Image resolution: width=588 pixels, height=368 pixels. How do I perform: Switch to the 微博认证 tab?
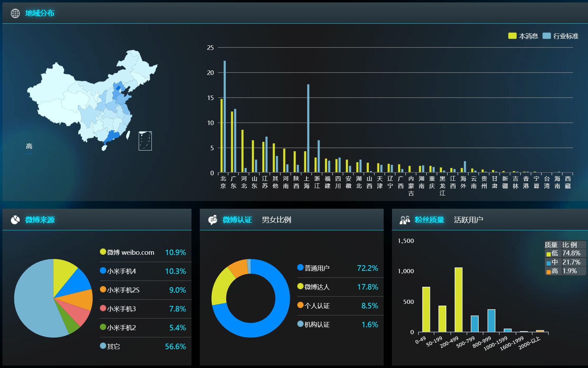click(x=237, y=220)
